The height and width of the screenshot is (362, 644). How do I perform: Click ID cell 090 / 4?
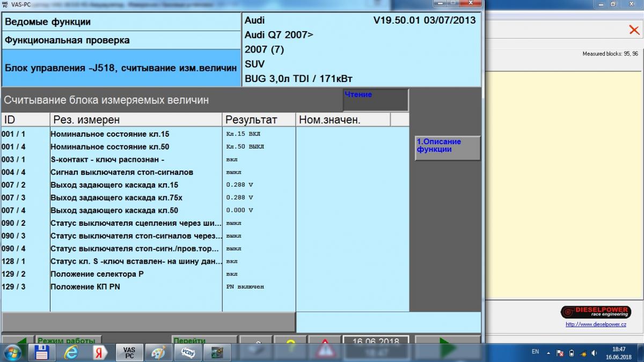click(13, 248)
